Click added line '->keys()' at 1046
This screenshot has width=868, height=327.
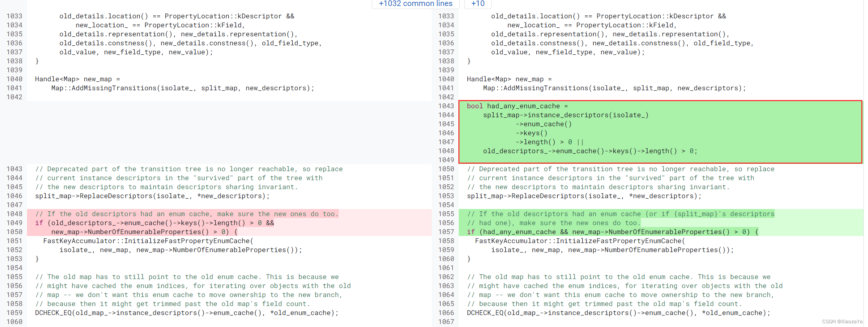(531, 133)
